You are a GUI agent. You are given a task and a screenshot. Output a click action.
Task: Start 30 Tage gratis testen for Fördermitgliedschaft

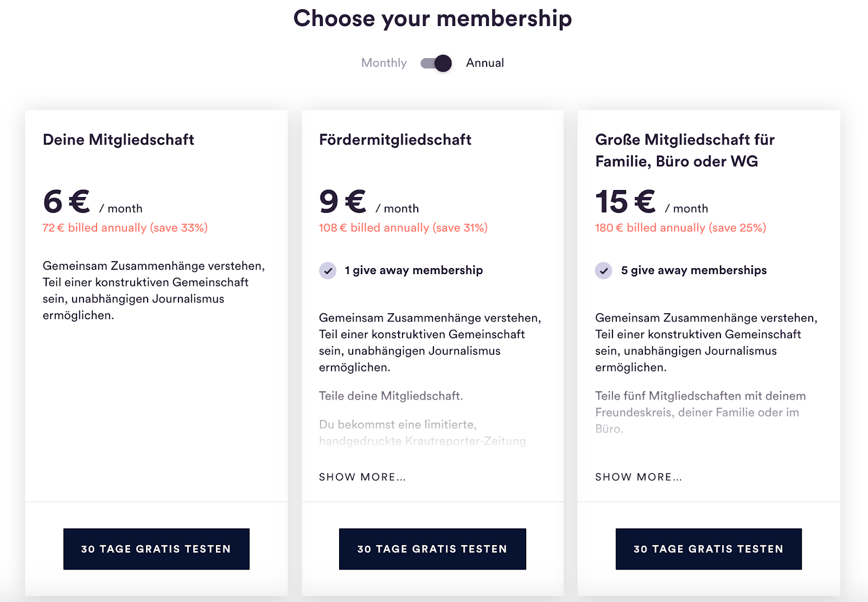432,549
